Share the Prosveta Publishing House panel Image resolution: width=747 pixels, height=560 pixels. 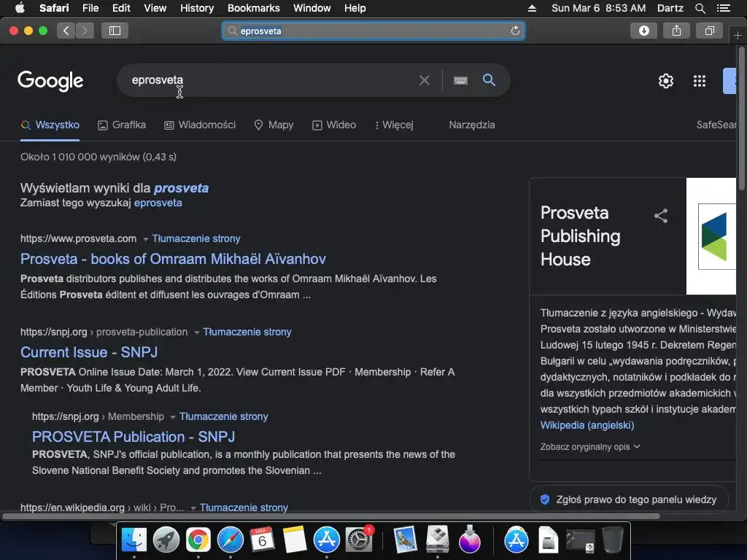click(661, 216)
